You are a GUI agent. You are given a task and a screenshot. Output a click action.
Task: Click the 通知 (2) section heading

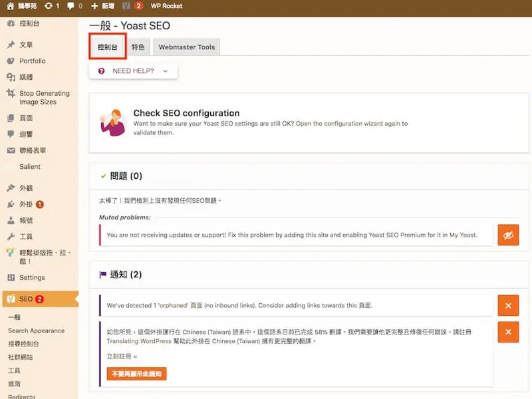pos(126,274)
